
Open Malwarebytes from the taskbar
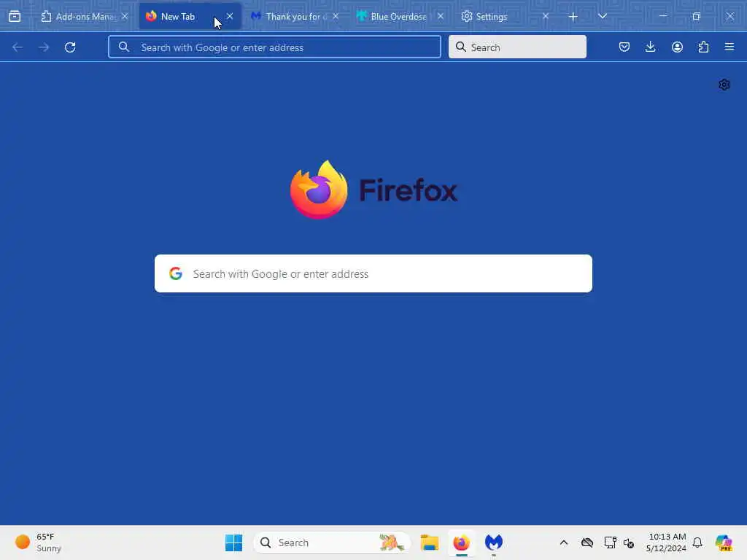pyautogui.click(x=494, y=542)
